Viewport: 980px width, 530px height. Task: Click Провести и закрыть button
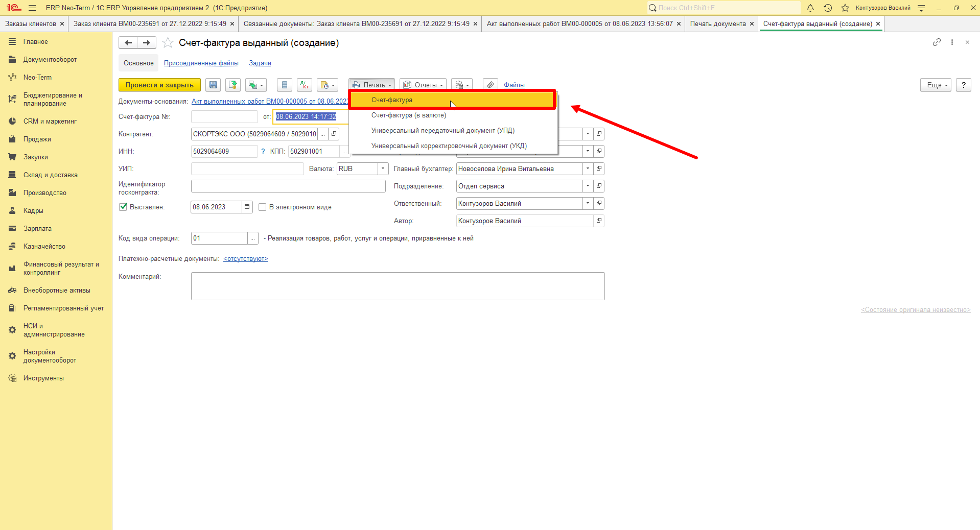click(x=159, y=85)
